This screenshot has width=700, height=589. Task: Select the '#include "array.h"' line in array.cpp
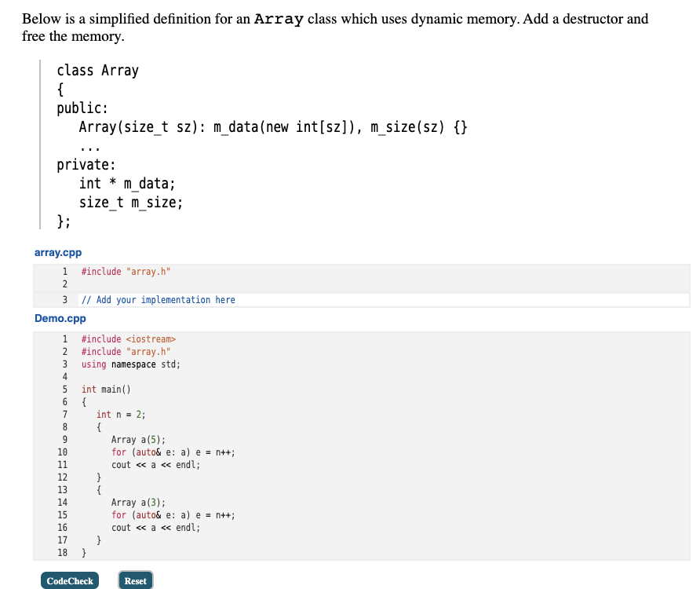click(x=126, y=270)
